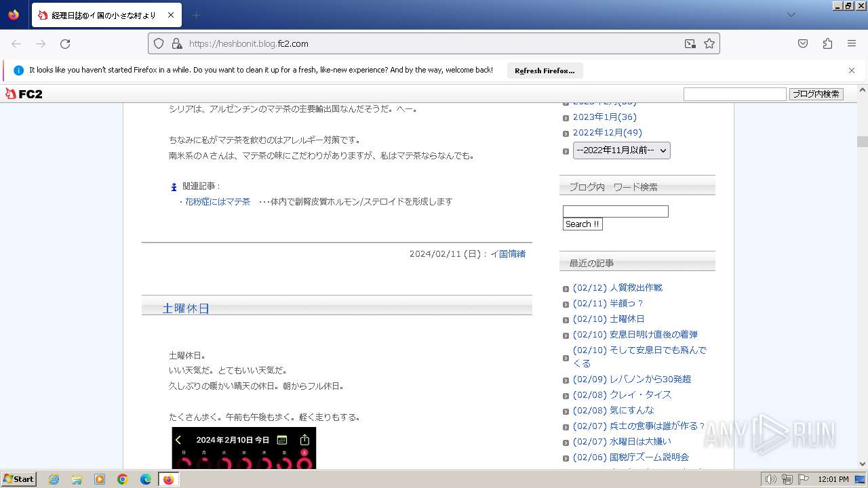Open a new tab with the plus button
Screen dimensions: 868x488
click(x=196, y=15)
